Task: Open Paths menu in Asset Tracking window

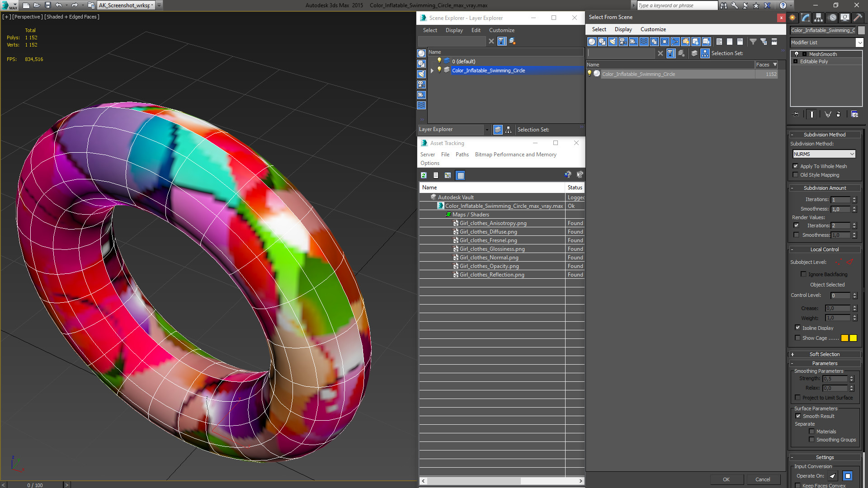Action: pos(462,155)
